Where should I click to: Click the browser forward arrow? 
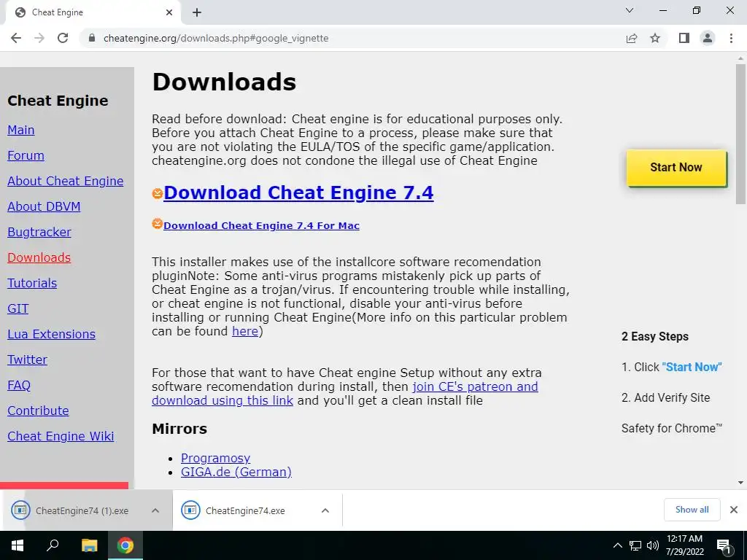[x=39, y=38]
